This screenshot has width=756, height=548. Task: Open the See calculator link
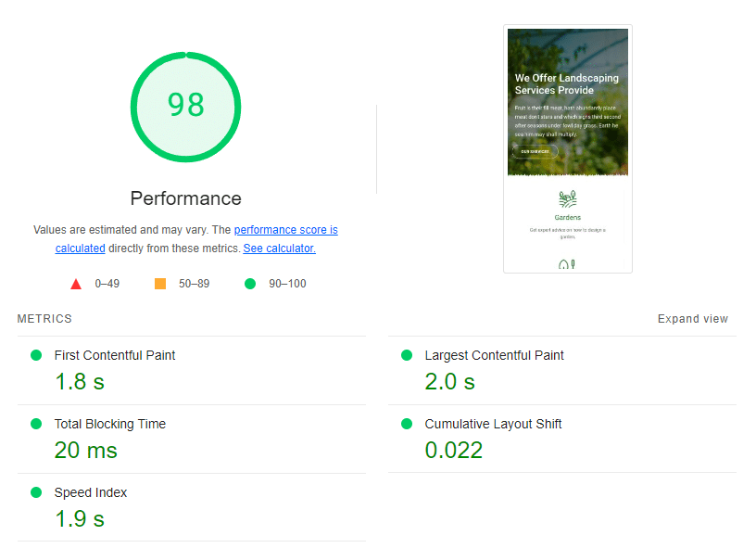pyautogui.click(x=279, y=248)
